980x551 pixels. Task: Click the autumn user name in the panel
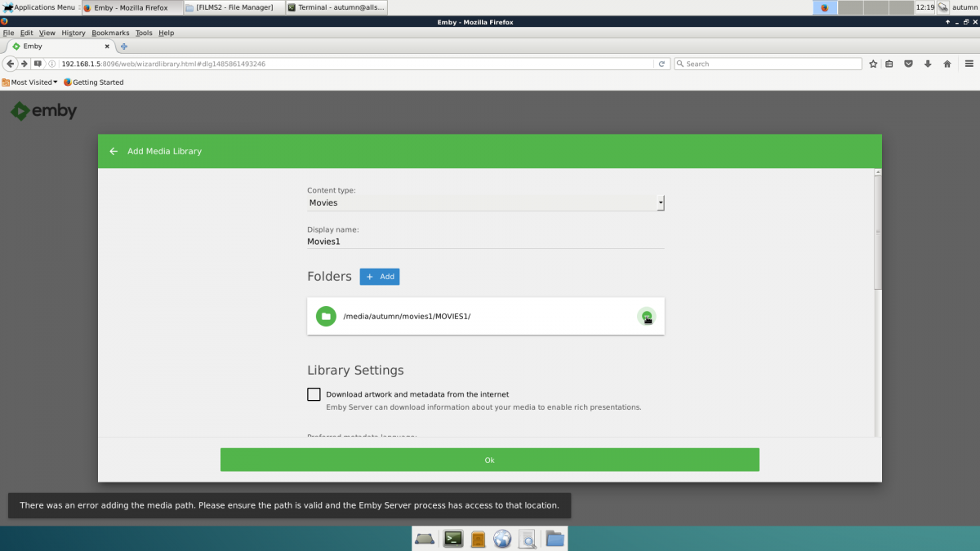[964, 7]
